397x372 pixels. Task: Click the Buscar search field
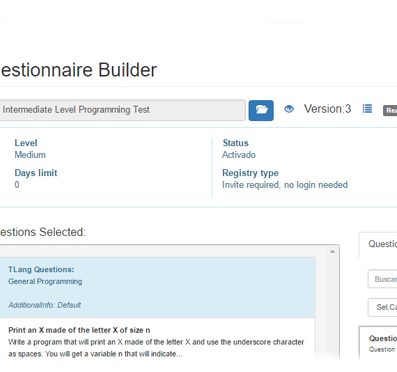pyautogui.click(x=382, y=279)
